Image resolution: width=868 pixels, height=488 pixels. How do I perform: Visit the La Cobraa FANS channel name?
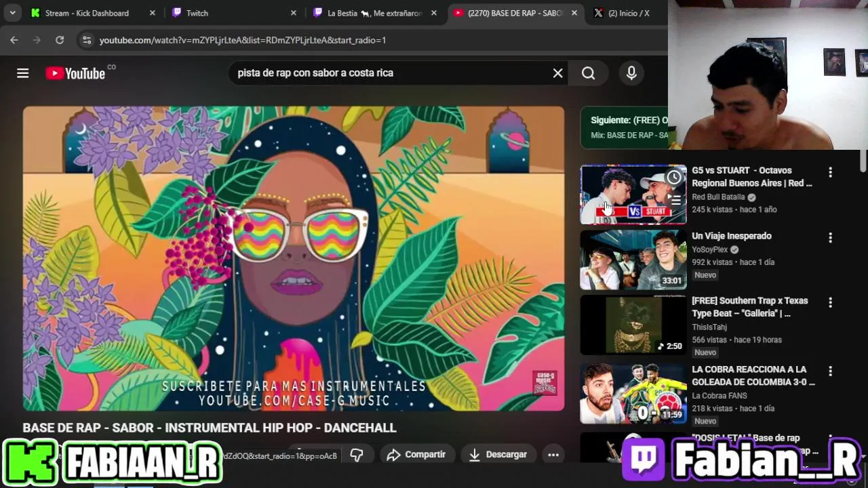point(719,396)
